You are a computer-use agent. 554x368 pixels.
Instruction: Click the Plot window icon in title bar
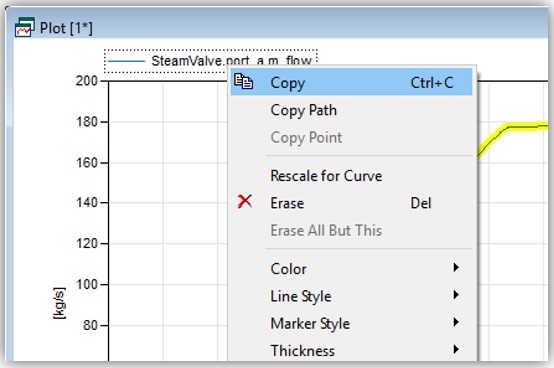point(25,28)
